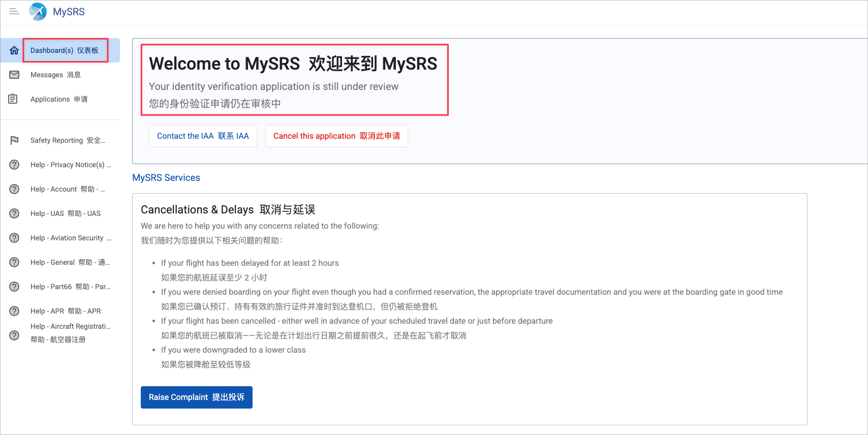The height and width of the screenshot is (435, 868).
Task: Click the question icon for Privacy Notice(s) help
Action: click(14, 165)
